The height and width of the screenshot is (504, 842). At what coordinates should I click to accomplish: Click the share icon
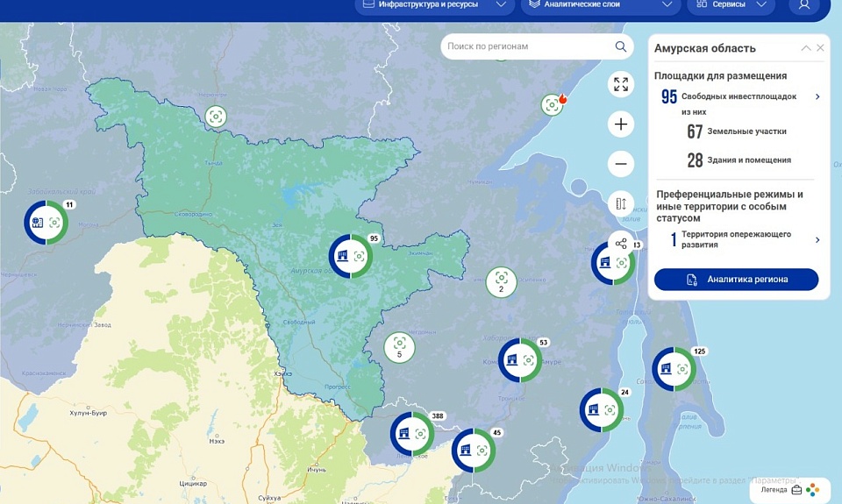pyautogui.click(x=621, y=243)
